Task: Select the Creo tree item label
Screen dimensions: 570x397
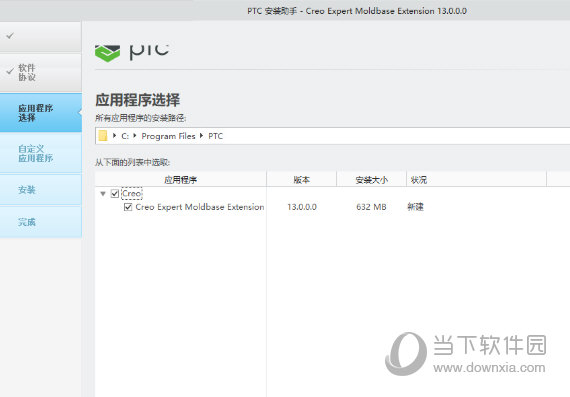Action: [132, 193]
